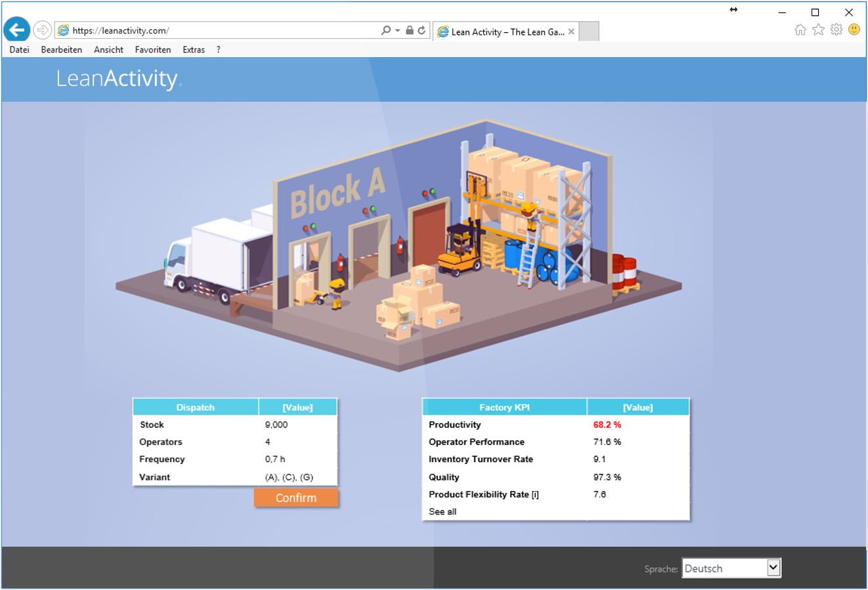
Task: Click the Operators value 4
Action: coord(267,442)
